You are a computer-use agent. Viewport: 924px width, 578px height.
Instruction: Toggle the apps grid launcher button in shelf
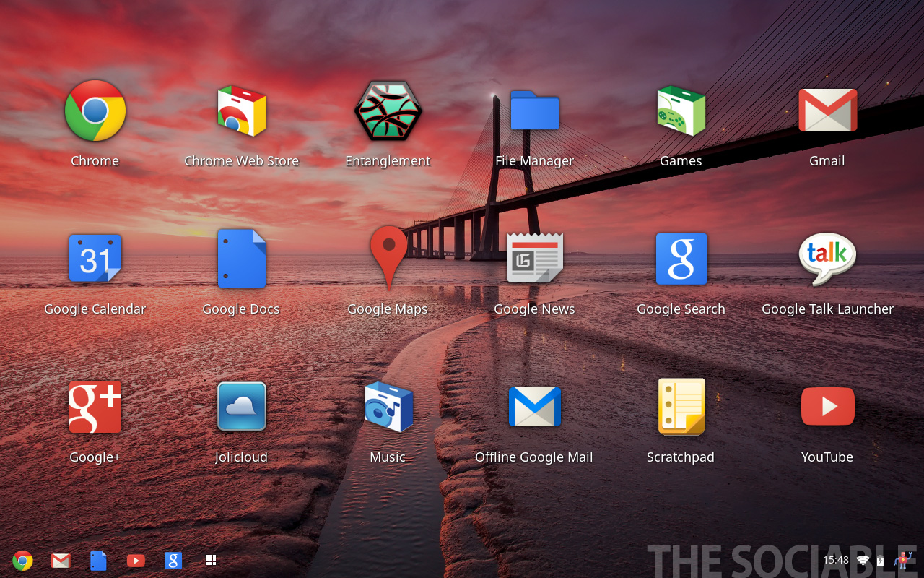(211, 561)
